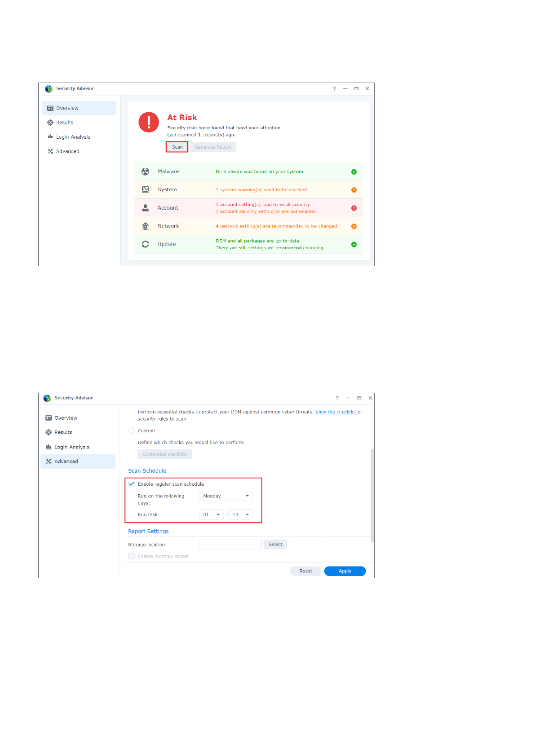
Task: Open Login Analysis in top window sidebar
Action: (x=73, y=137)
